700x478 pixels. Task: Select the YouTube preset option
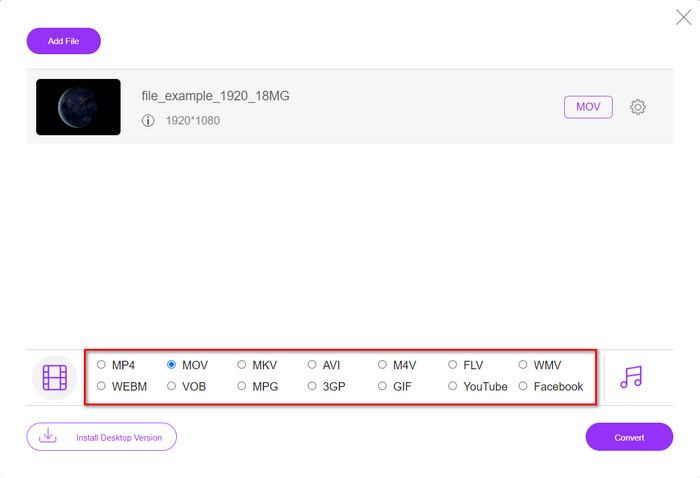pyautogui.click(x=453, y=386)
